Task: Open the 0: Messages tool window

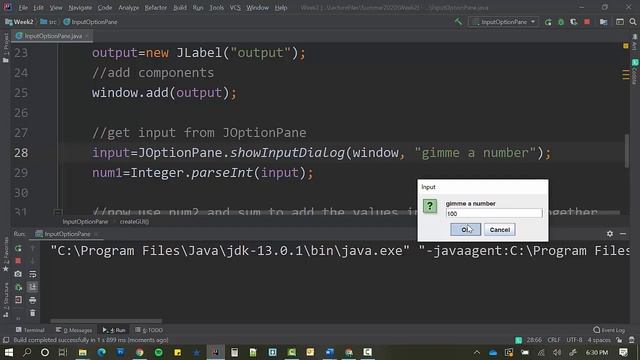Action: [x=74, y=330]
